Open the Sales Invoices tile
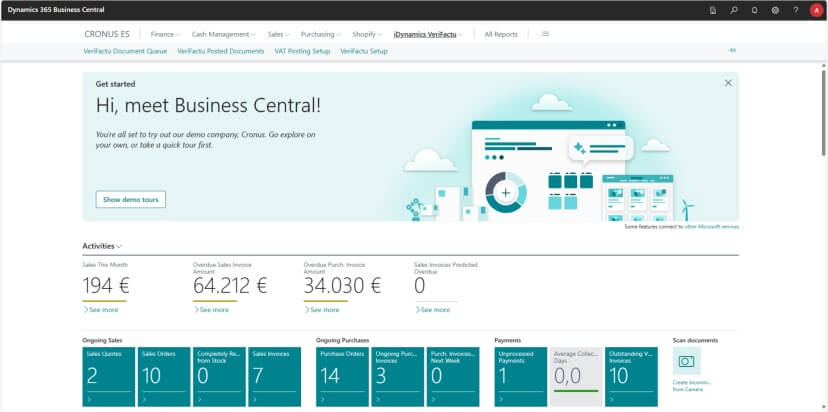Viewport: 828px width, 412px height. [x=275, y=377]
